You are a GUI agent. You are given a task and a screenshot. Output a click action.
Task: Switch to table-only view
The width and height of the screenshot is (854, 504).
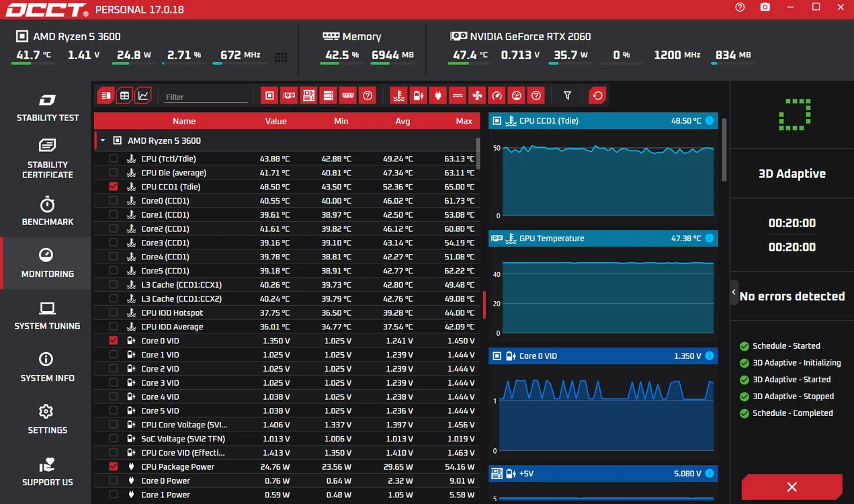124,95
